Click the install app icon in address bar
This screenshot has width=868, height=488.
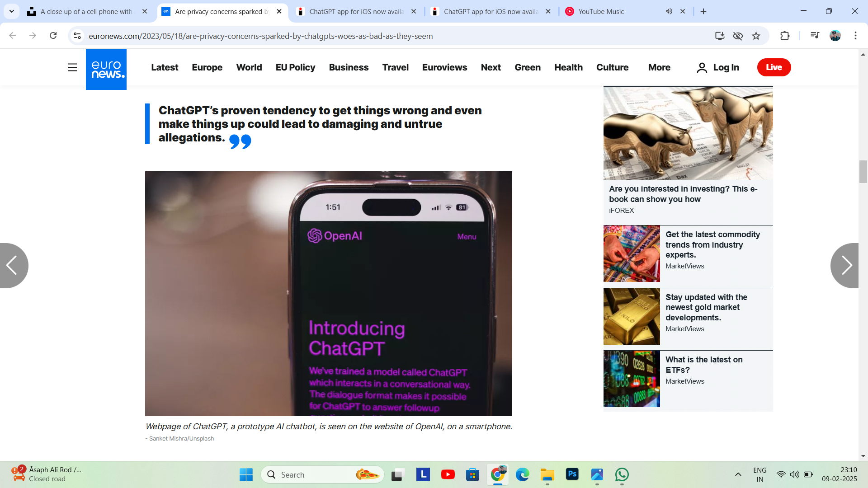720,36
